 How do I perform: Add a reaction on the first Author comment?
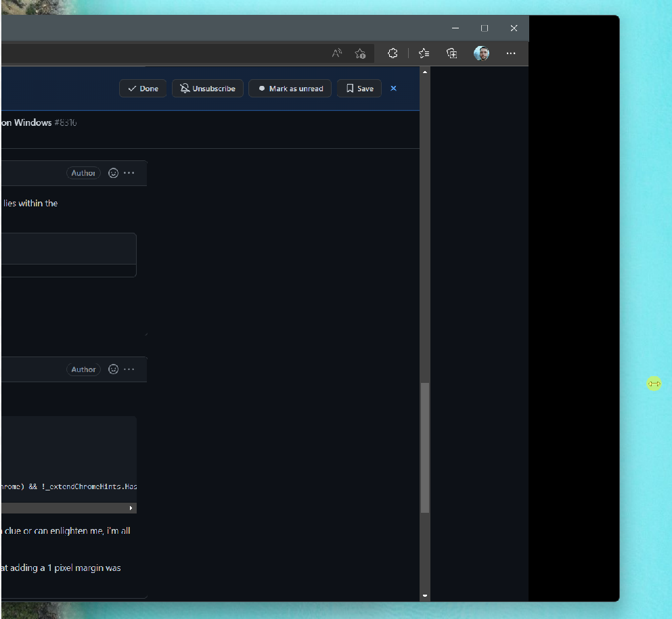pyautogui.click(x=112, y=173)
